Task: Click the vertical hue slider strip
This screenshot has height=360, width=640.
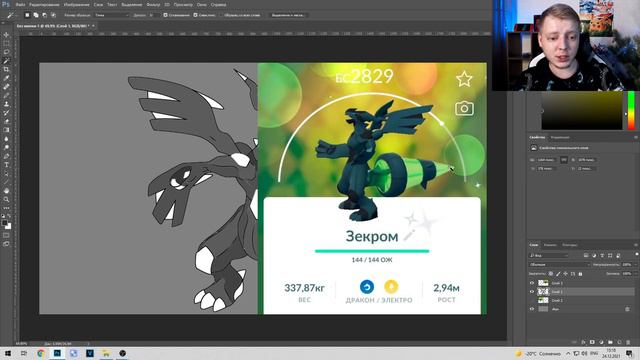Action: point(631,111)
